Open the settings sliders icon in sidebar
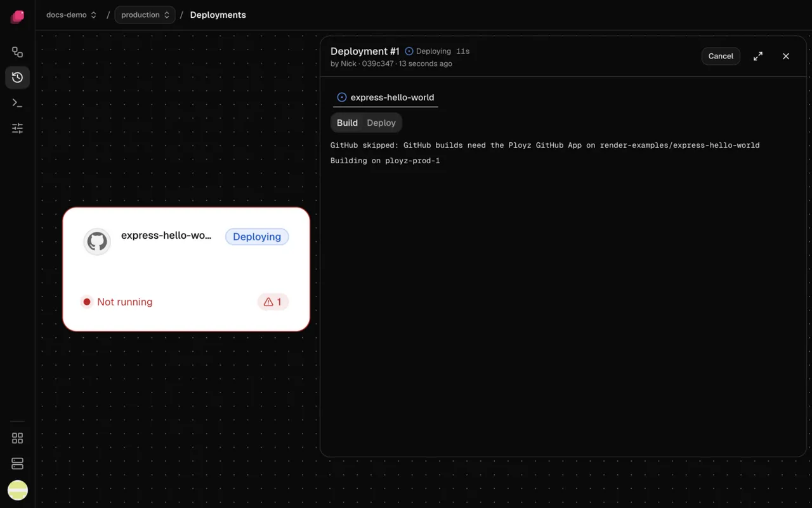Viewport: 812px width, 508px height. (x=18, y=128)
